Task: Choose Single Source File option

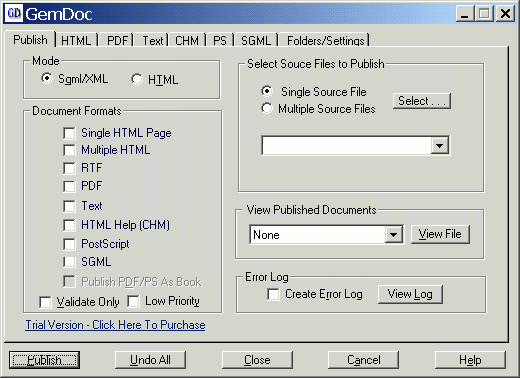Action: pos(267,91)
